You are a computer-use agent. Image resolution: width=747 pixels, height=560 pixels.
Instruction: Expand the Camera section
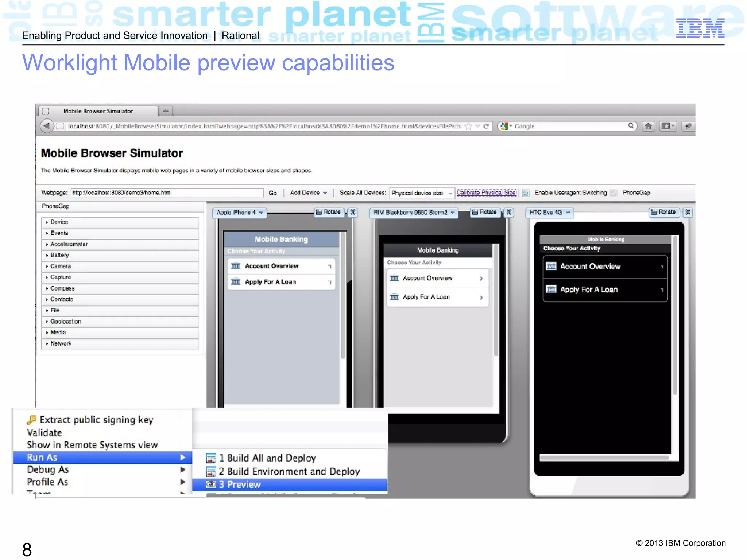click(x=120, y=266)
